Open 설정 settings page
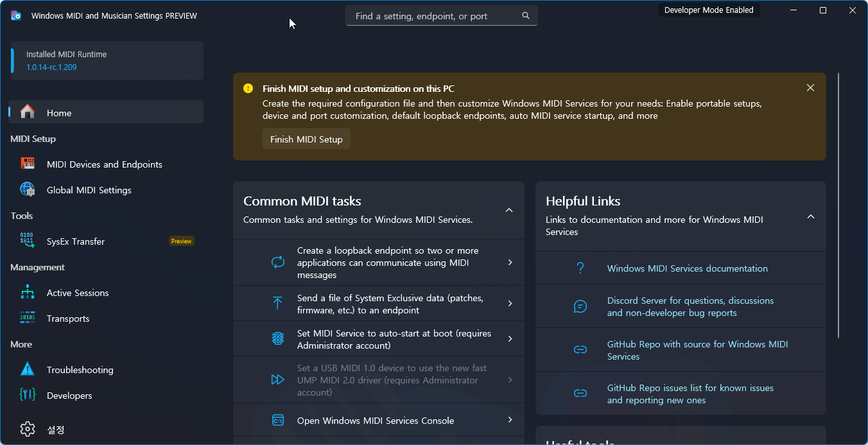The image size is (868, 445). coord(106,429)
